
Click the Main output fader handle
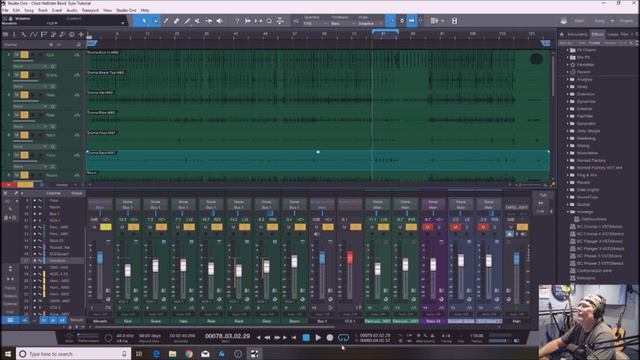(516, 258)
